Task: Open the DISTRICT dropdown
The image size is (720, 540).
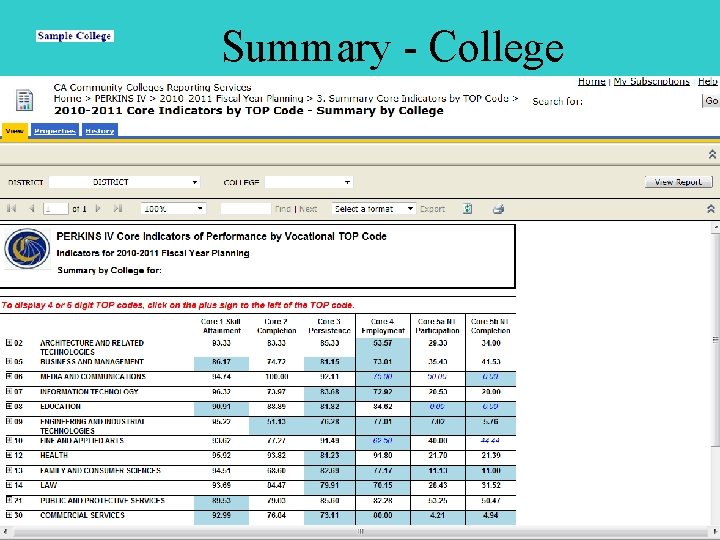Action: point(124,182)
